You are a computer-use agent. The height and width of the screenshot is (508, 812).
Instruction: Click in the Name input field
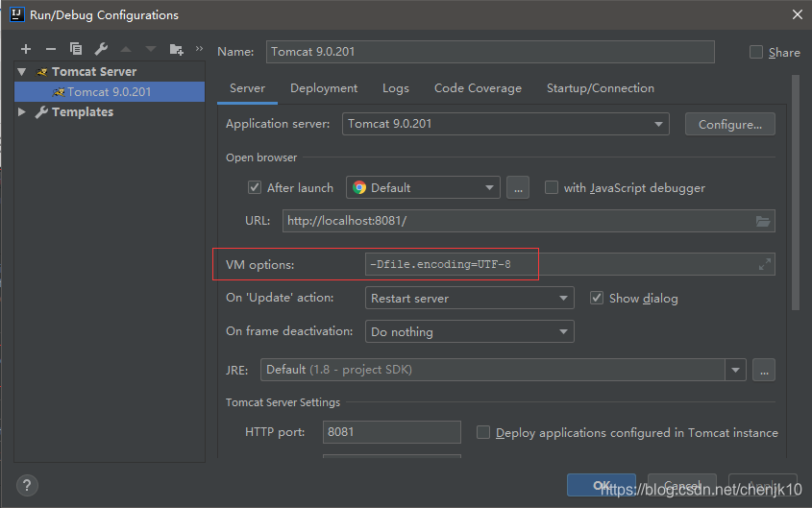click(x=490, y=52)
